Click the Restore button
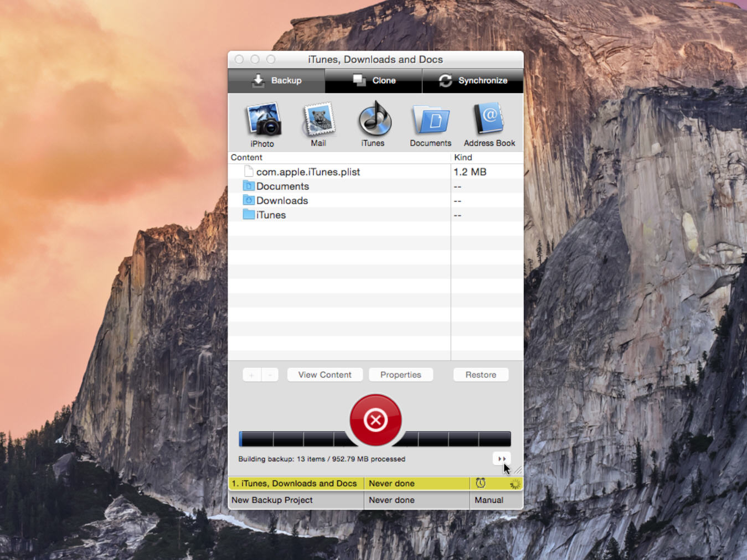This screenshot has height=560, width=747. 481,375
